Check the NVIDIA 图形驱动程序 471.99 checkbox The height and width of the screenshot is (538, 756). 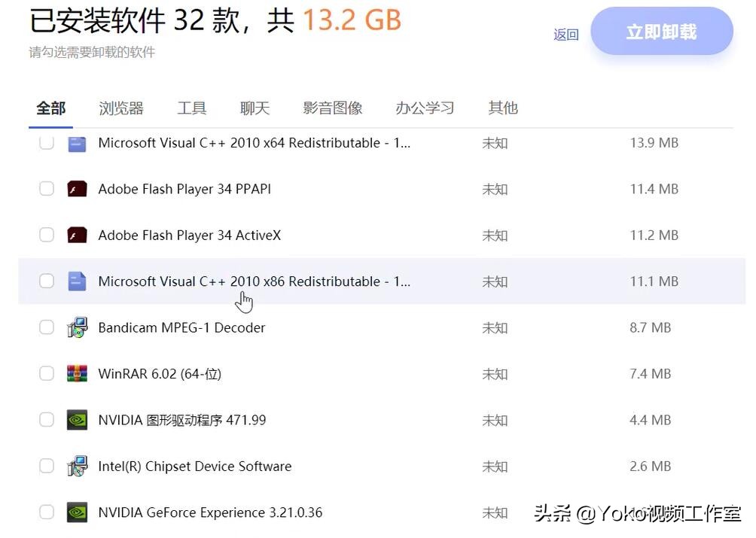point(47,420)
